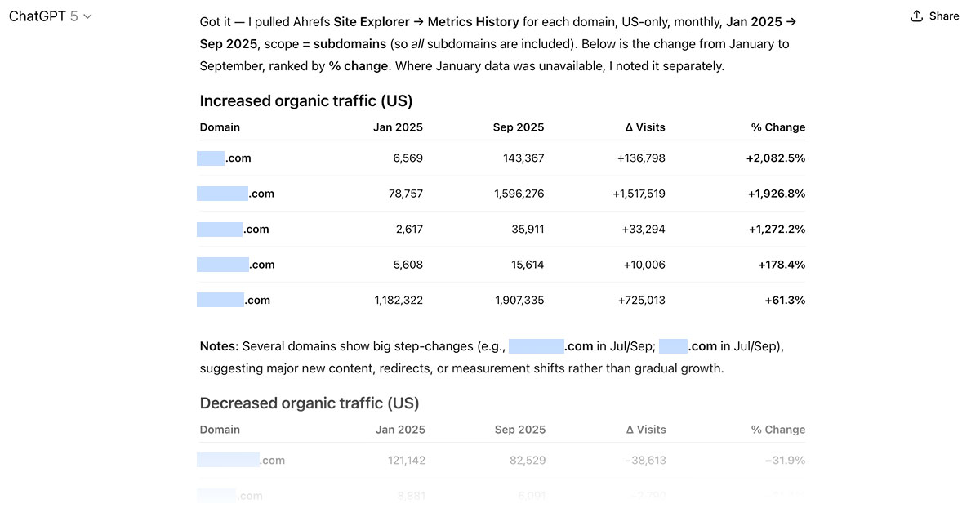Select the 1,182,322 Jan 2025 value
The width and height of the screenshot is (980, 517).
tap(399, 300)
